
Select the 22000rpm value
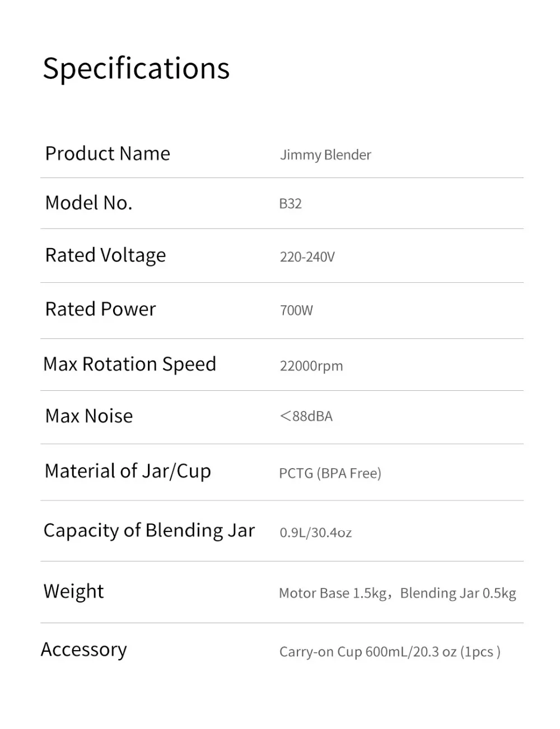(x=311, y=366)
